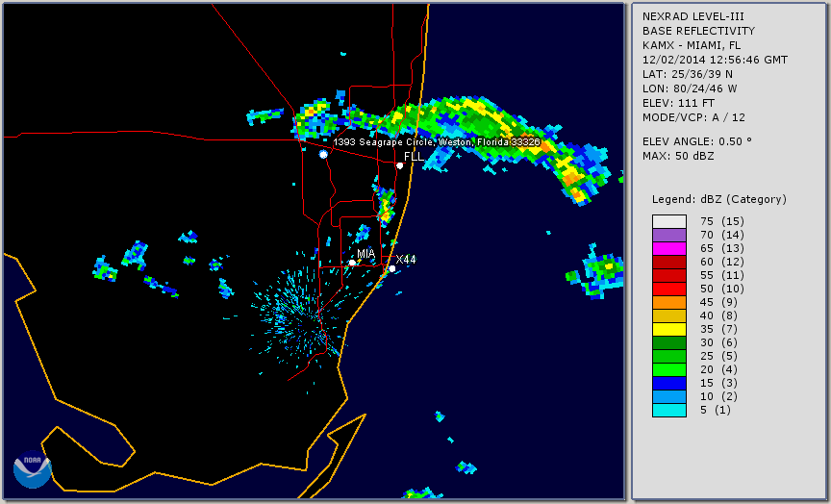Click the KAMX - MIAMI, FL station text
The width and height of the screenshot is (831, 504).
point(692,45)
